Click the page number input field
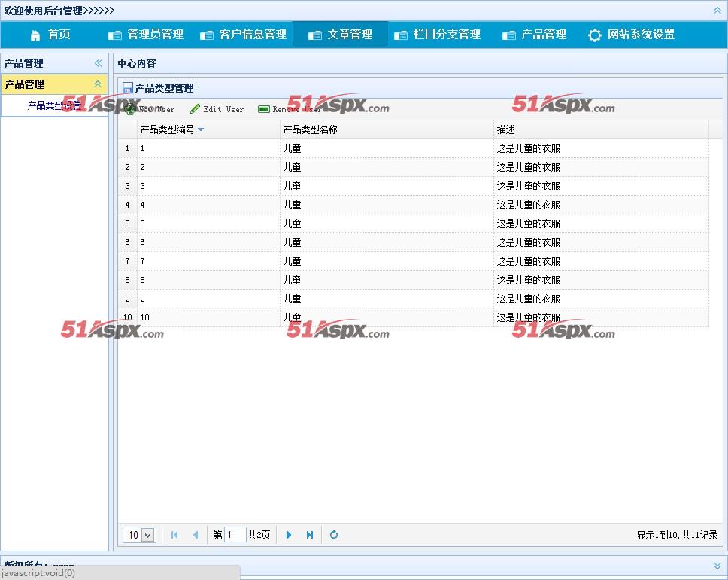Viewport: 728px width, 580px height. [x=235, y=535]
